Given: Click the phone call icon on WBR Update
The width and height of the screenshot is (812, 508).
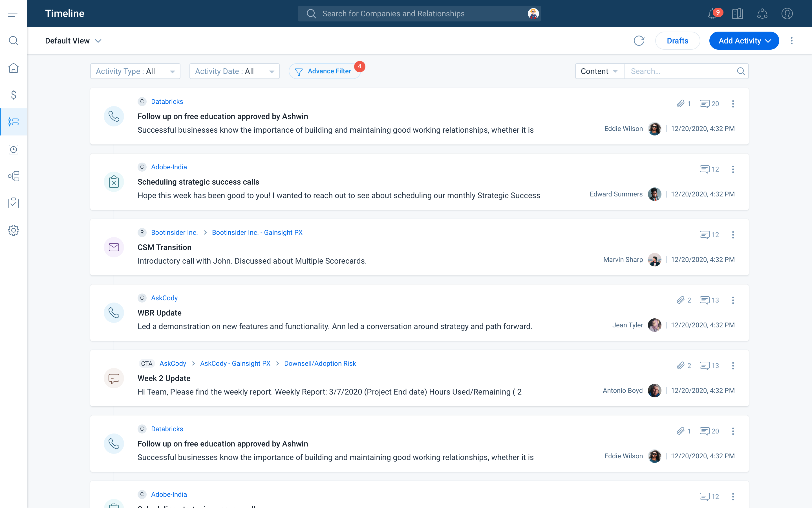Looking at the screenshot, I should (x=114, y=313).
